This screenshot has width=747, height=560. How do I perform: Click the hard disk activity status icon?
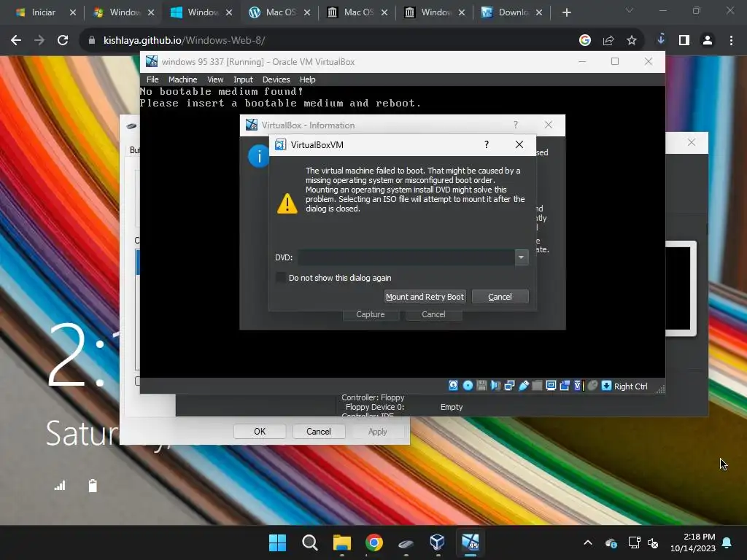[453, 386]
